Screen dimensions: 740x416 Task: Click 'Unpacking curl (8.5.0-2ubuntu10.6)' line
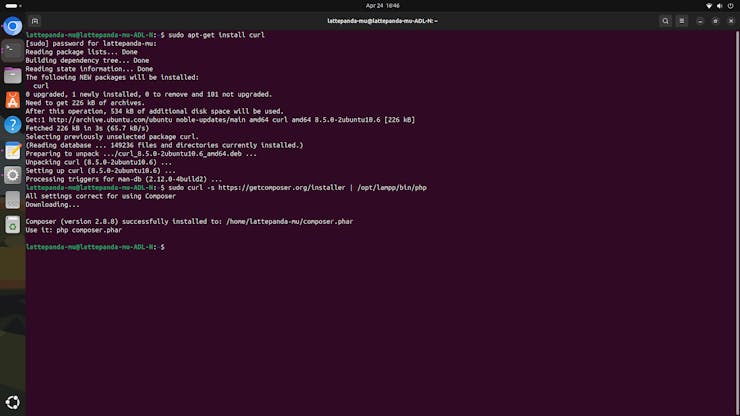click(99, 162)
